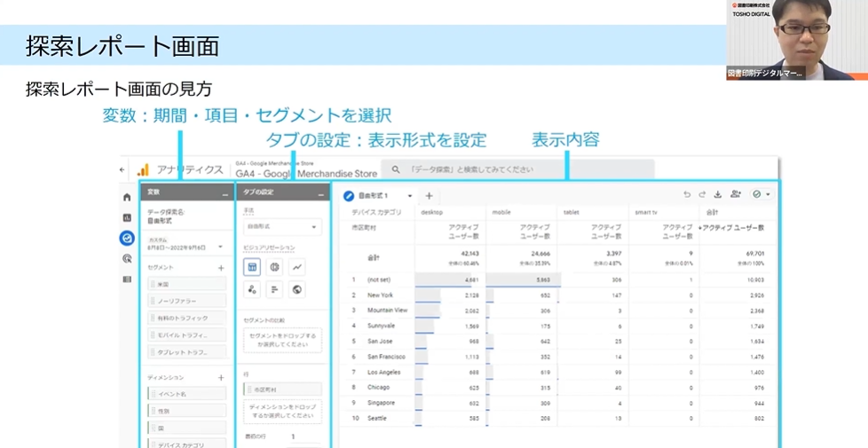The width and height of the screenshot is (868, 448).
Task: Select the 自由形式 1 tab
Action: [374, 196]
